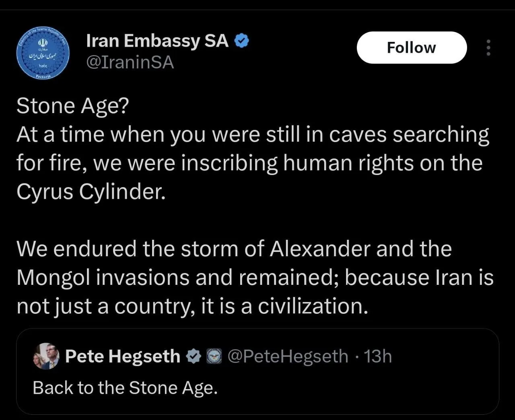This screenshot has height=420, width=515.
Task: Open the 13h timestamp of quoted post
Action: 378,356
